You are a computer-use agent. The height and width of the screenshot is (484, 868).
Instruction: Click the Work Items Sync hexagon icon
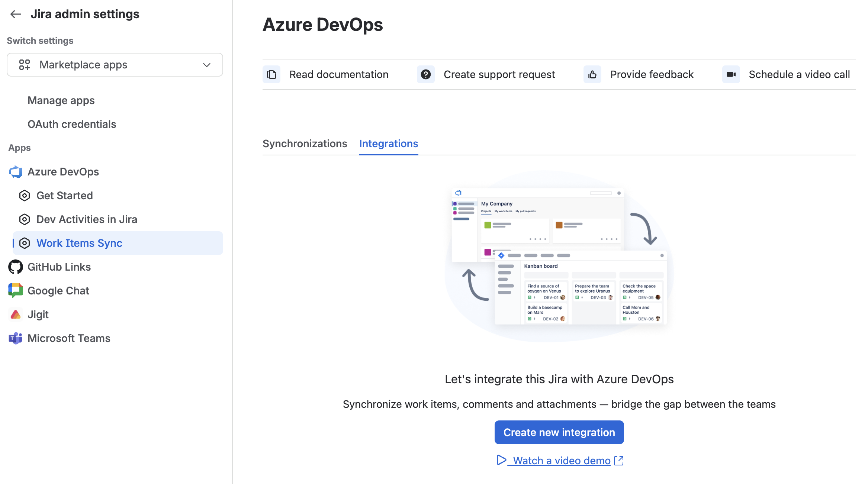click(x=25, y=243)
